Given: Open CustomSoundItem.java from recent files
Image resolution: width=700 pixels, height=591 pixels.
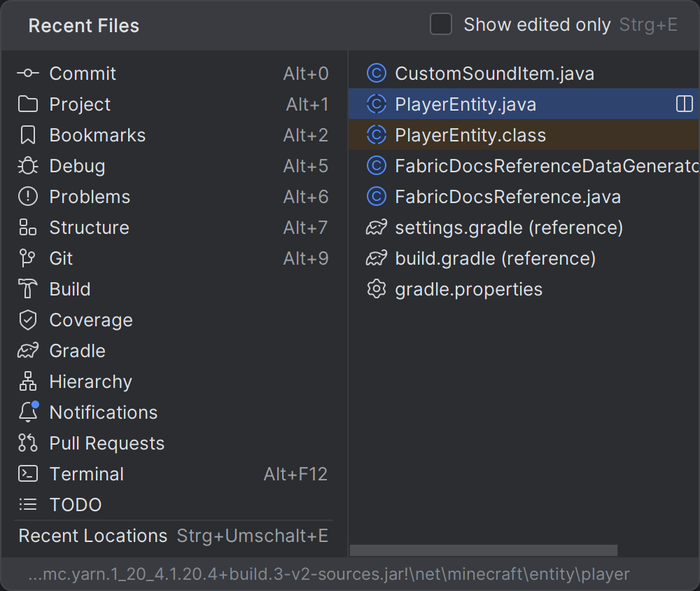Looking at the screenshot, I should point(494,74).
